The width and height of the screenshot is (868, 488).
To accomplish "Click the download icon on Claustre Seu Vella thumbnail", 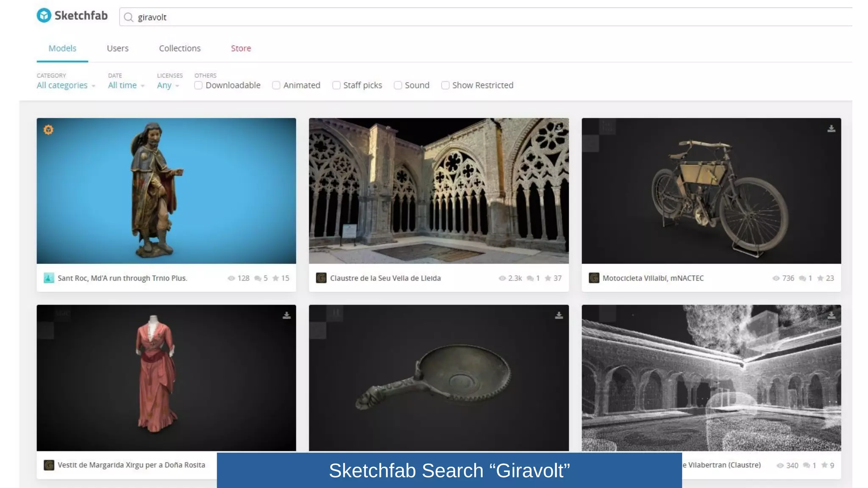I will click(x=559, y=128).
